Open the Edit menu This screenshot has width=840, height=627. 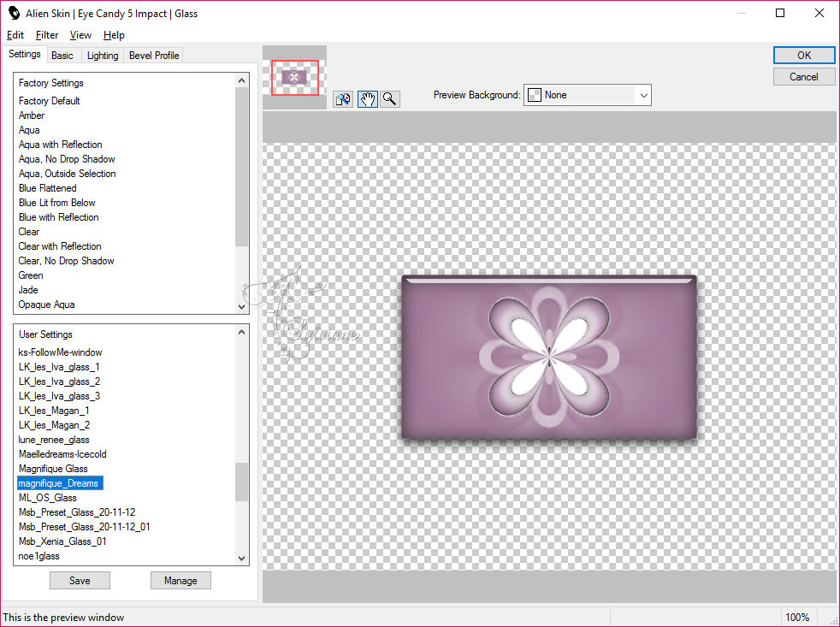[15, 35]
